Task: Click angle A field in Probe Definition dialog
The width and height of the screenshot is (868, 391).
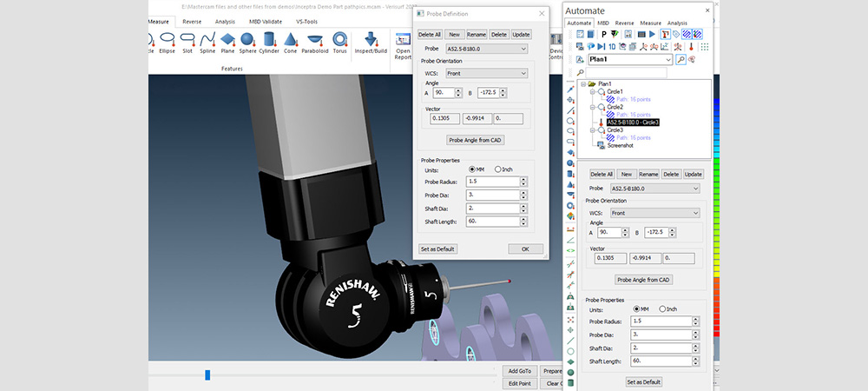Action: tap(444, 93)
